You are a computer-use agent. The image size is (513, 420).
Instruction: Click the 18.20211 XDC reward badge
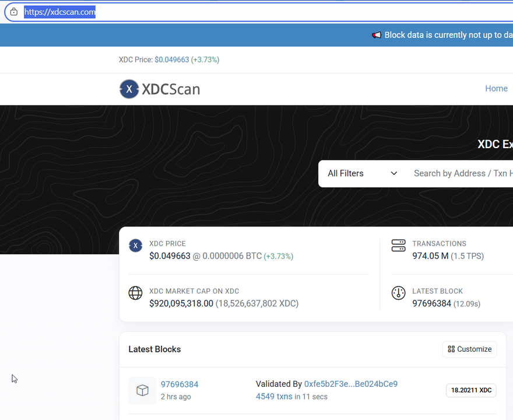[x=471, y=390]
